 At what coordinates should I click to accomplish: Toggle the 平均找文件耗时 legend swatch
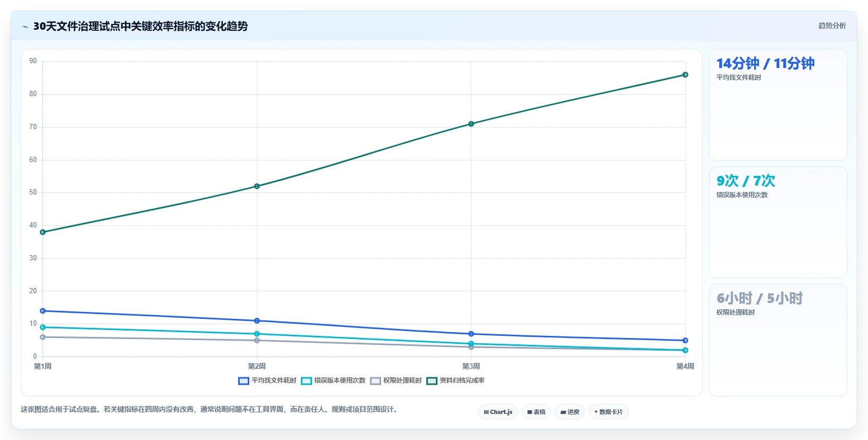pos(243,381)
